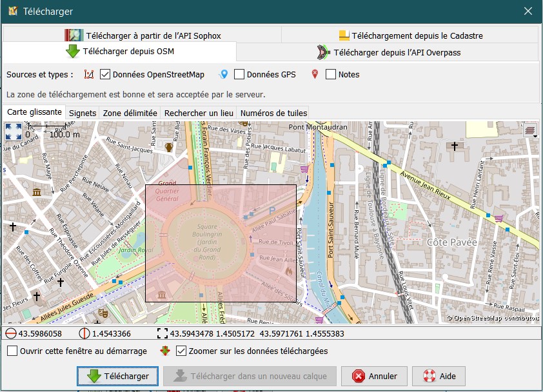
Task: Click the Télécharger button
Action: click(x=118, y=376)
